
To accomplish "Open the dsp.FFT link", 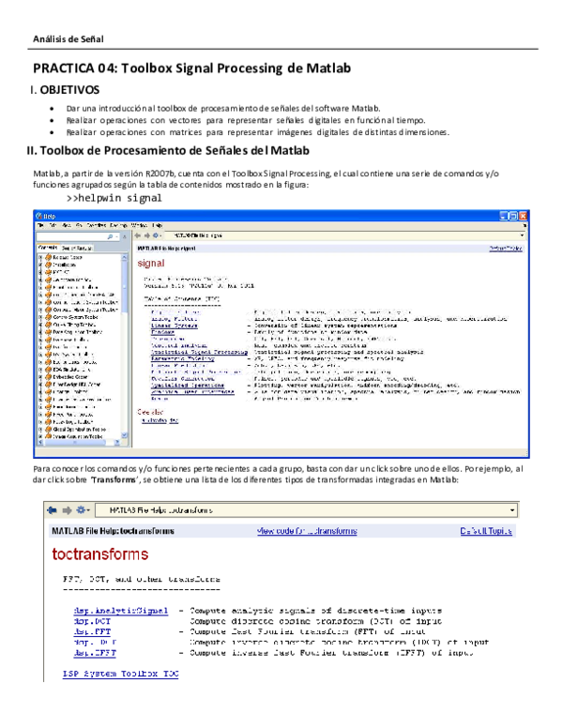I will [x=92, y=632].
